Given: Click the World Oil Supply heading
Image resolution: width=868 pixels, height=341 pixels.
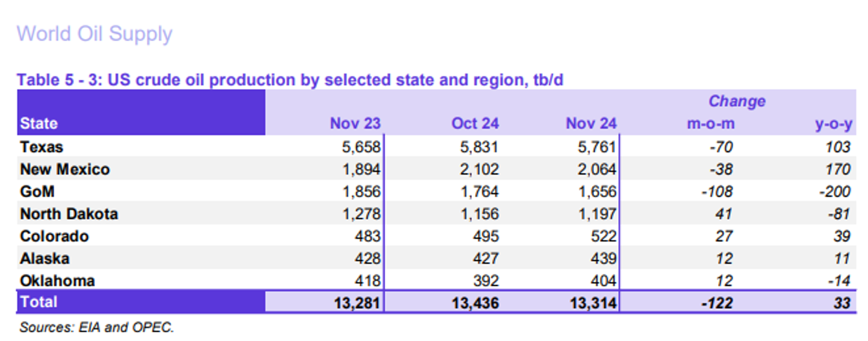Looking at the screenshot, I should pyautogui.click(x=94, y=34).
